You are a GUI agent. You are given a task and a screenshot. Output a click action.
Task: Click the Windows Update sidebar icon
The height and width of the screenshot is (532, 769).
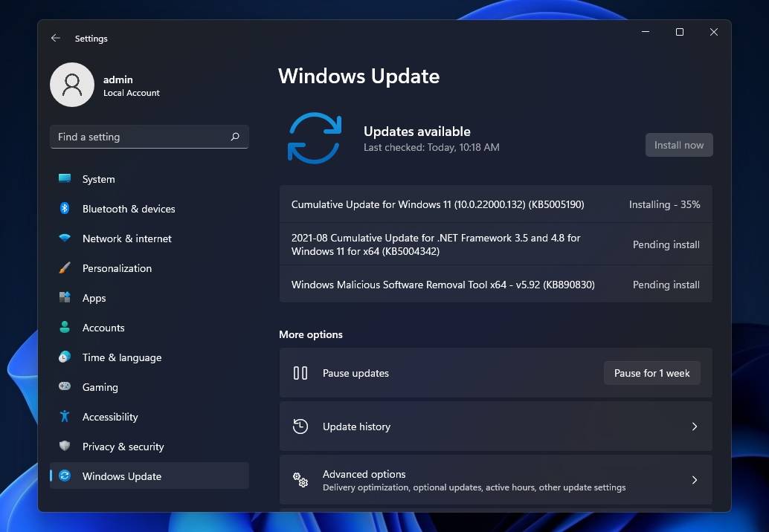pos(65,476)
